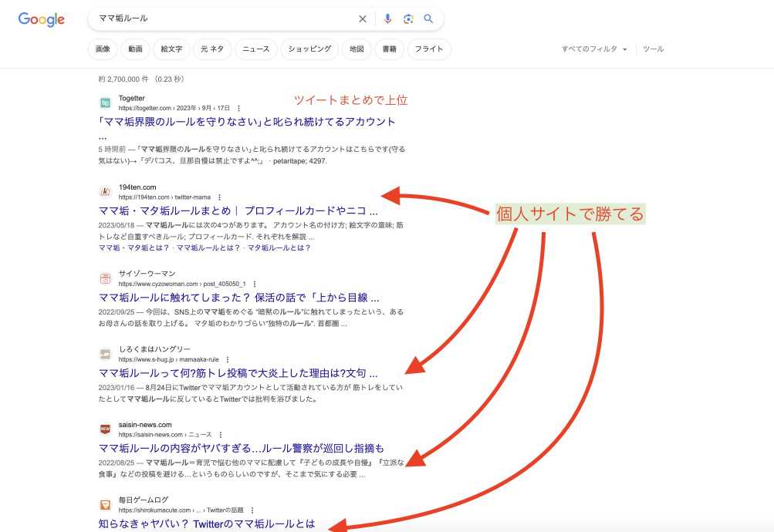
Task: Open three-dot menu for the しろくまはハングリー result
Action: pos(228,359)
